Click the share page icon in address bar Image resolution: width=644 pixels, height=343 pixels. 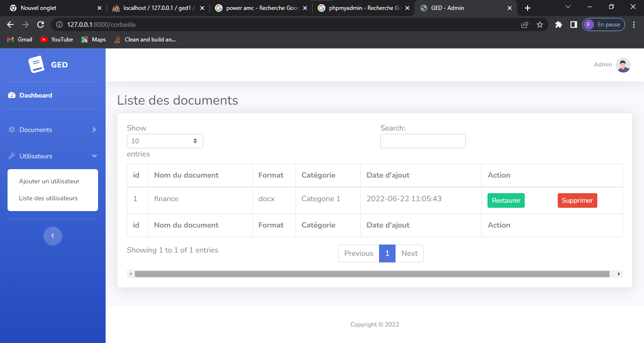tap(525, 24)
